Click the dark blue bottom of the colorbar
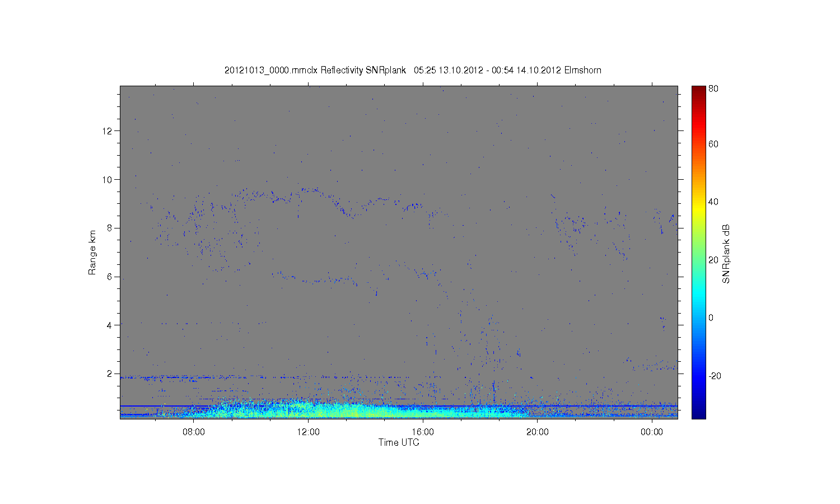840x504 pixels. point(698,413)
